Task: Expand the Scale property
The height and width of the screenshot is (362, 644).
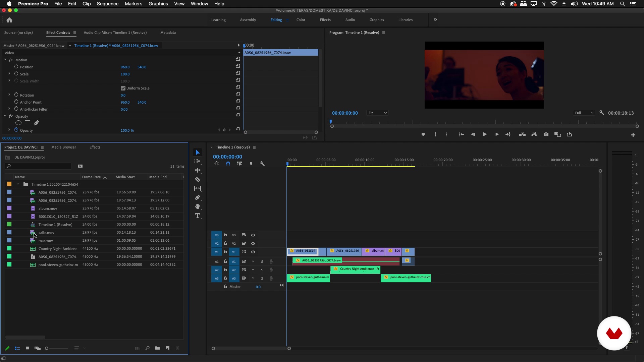Action: tap(9, 73)
